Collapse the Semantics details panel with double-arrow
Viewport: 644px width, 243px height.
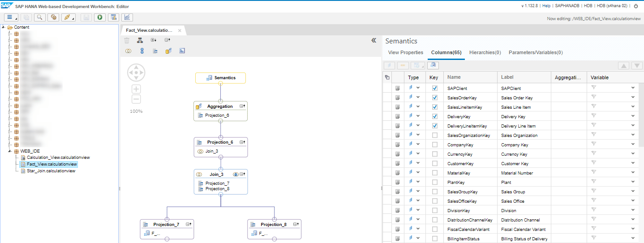point(374,40)
